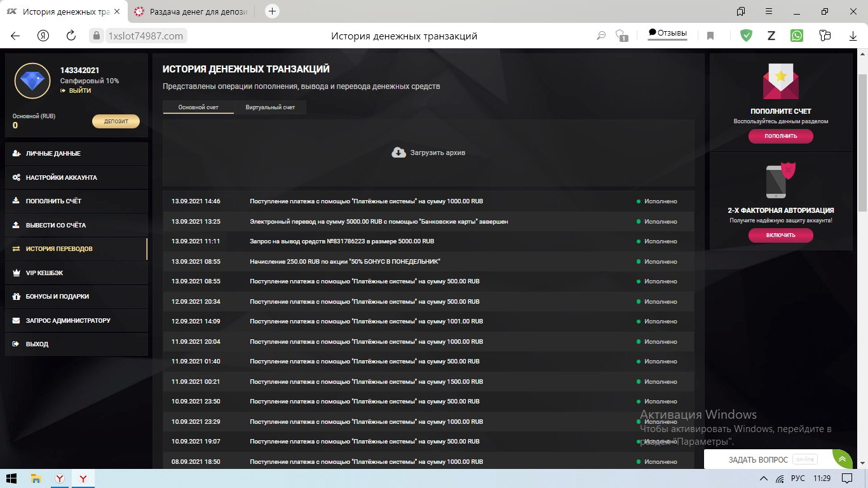This screenshot has width=868, height=488.
Task: Select the 12.09.2021 20:34 transaction row
Action: (x=428, y=302)
